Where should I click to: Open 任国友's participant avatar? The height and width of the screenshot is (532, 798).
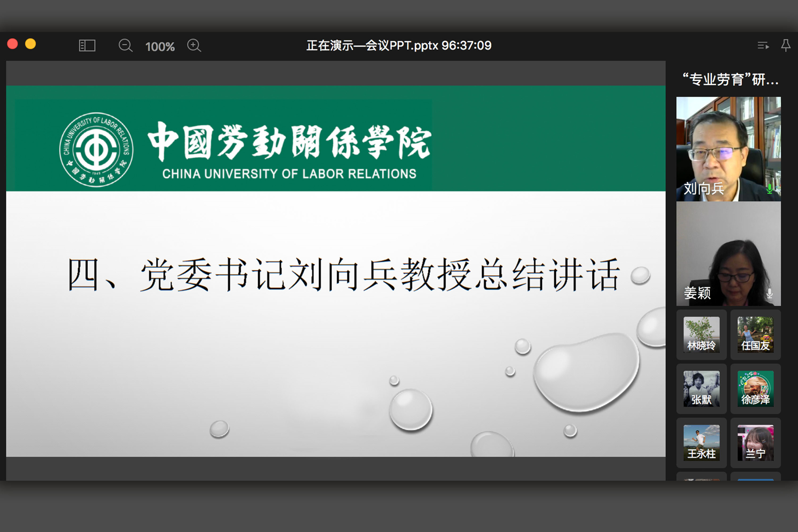[x=755, y=334]
